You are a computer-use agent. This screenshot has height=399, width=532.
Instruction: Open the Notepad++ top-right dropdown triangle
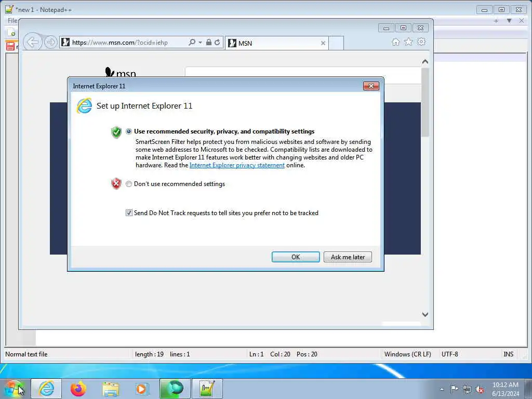coord(509,21)
